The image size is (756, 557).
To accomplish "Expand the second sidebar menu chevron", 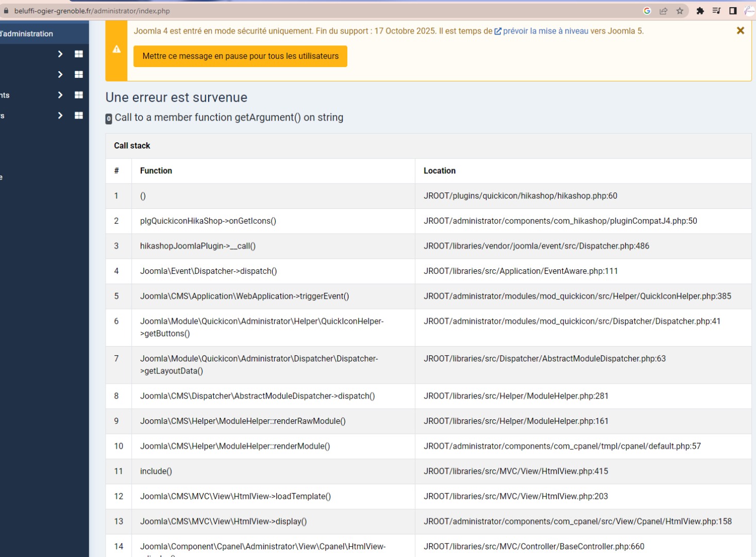I will (x=60, y=74).
